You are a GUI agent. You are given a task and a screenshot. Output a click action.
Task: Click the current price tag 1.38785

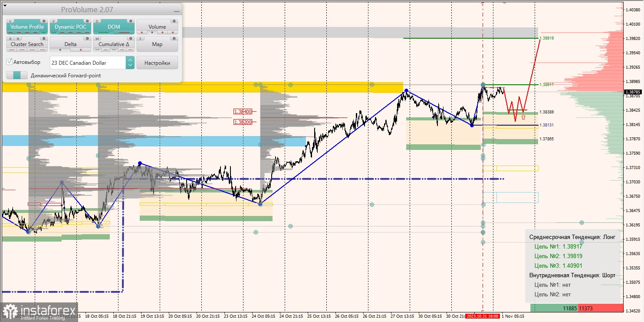coord(633,92)
